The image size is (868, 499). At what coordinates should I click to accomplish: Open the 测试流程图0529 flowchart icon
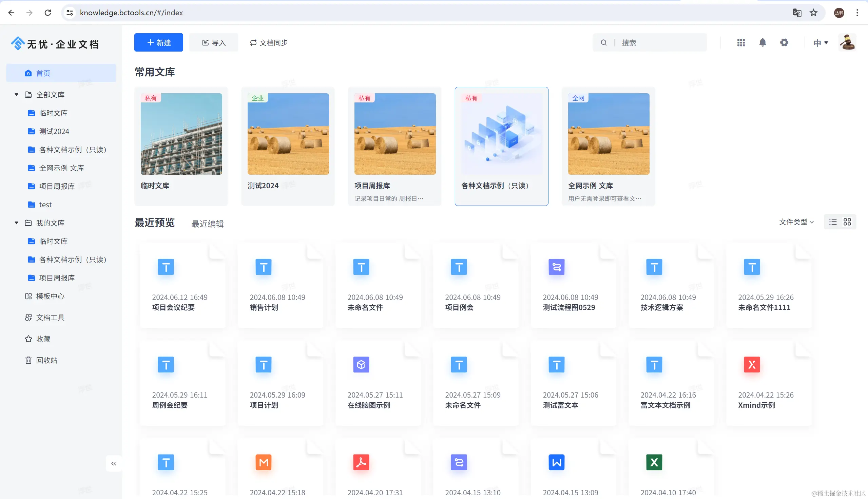coord(556,267)
